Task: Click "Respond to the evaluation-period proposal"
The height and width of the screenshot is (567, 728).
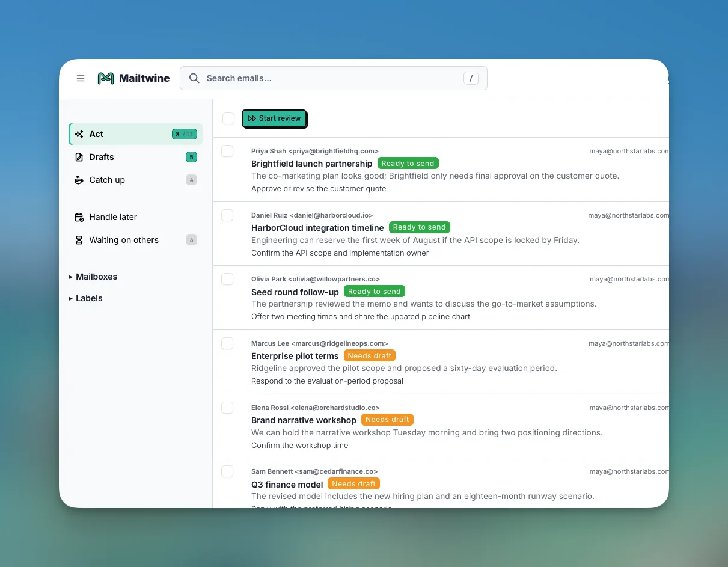Action: click(x=327, y=381)
